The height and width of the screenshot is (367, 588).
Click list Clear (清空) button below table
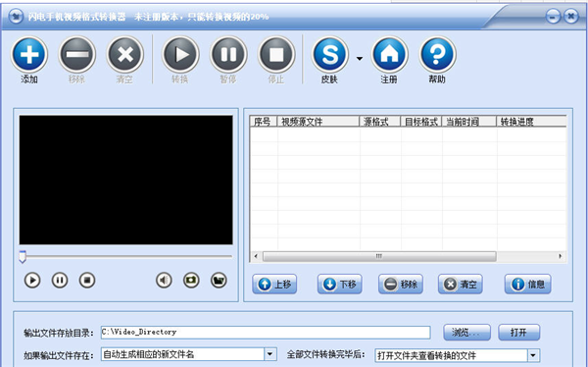pos(461,284)
